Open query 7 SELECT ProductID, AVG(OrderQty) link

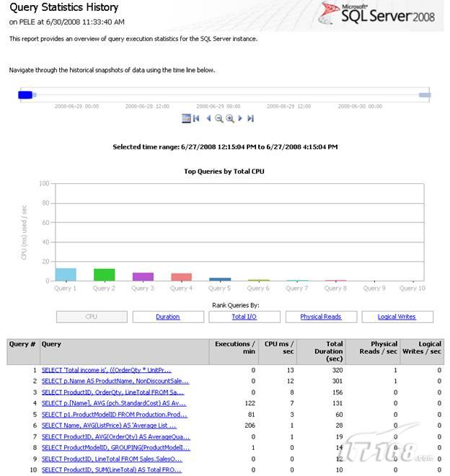point(115,436)
